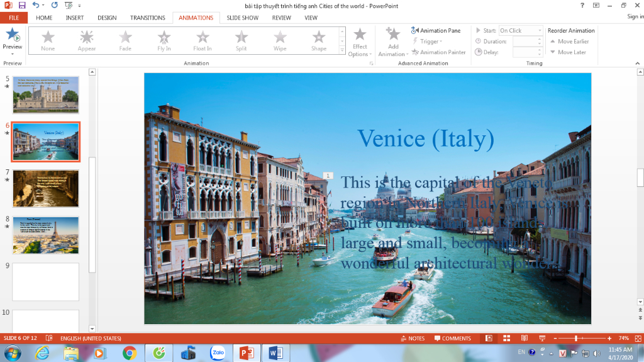Switch to Slide Sorter view icon
This screenshot has width=644, height=362.
(507, 338)
